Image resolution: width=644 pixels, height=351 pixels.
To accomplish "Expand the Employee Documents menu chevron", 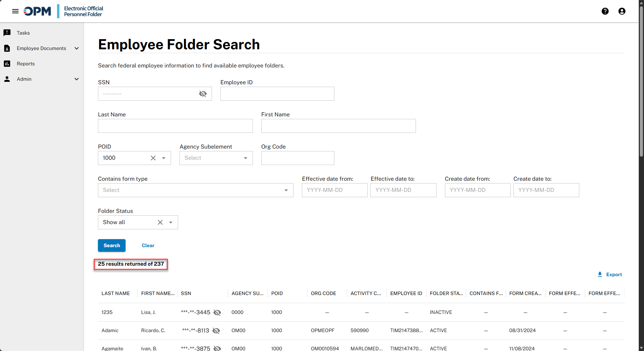I will (77, 48).
